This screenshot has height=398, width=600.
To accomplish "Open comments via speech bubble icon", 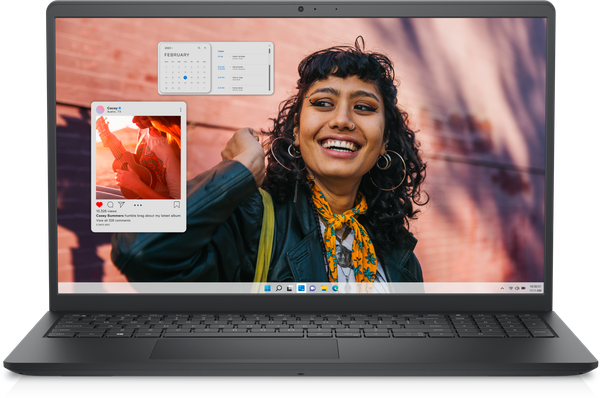I will [x=110, y=205].
